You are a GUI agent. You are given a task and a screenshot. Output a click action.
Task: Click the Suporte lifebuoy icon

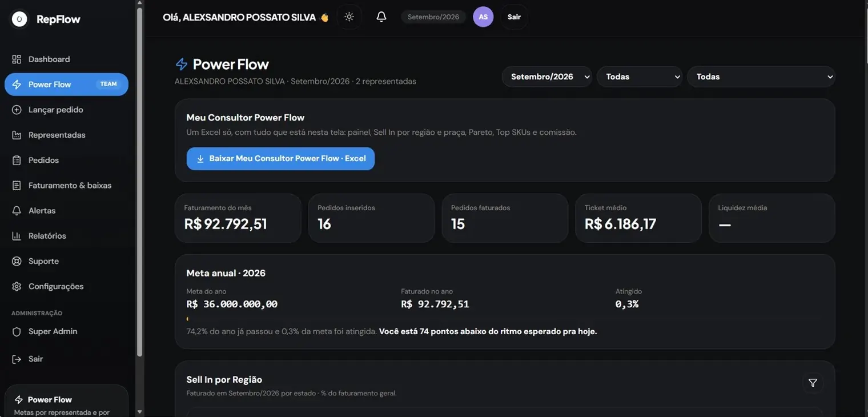pyautogui.click(x=17, y=261)
